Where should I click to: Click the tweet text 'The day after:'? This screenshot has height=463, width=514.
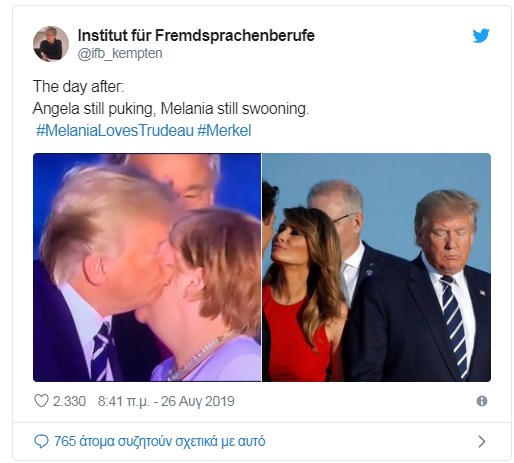tap(78, 87)
